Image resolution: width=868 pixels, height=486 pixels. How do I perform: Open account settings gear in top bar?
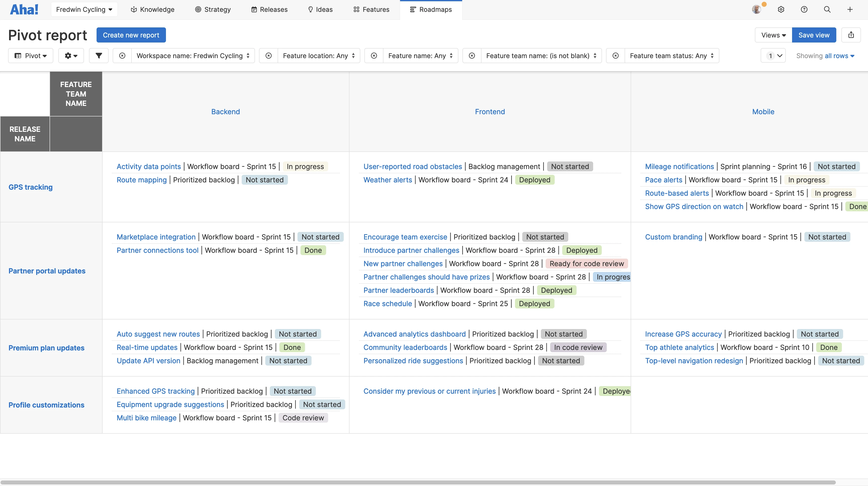coord(781,10)
